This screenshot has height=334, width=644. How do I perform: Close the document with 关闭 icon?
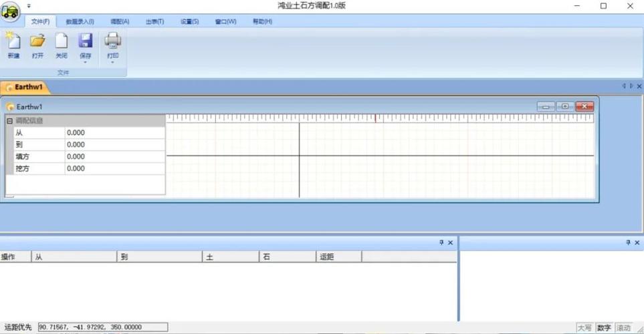tap(62, 45)
